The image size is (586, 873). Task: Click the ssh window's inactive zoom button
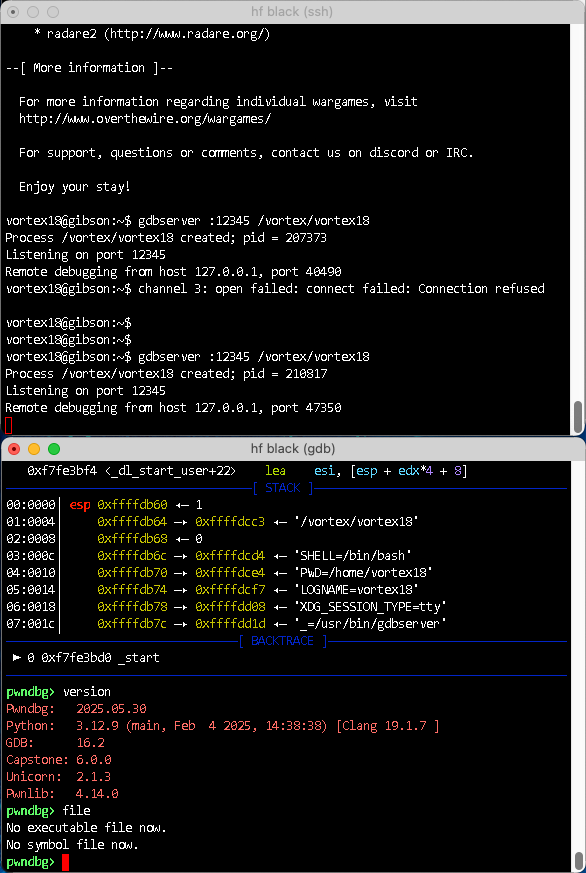[x=53, y=12]
